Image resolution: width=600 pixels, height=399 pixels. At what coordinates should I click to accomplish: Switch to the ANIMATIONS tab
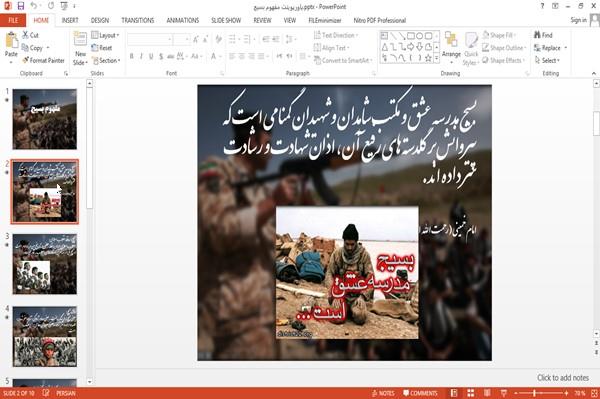[183, 20]
